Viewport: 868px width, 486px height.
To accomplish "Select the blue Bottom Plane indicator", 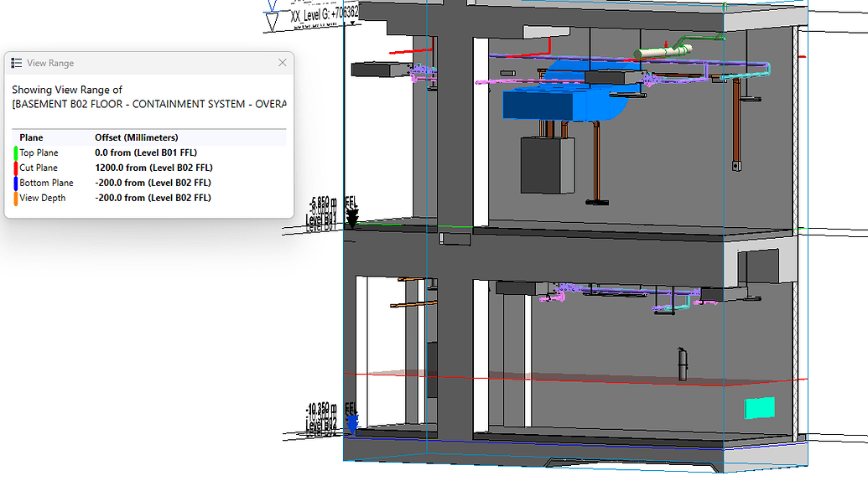I will (15, 182).
